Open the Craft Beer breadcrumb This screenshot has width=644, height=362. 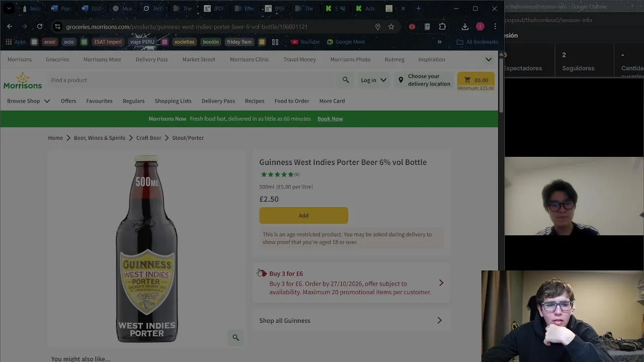coord(148,138)
